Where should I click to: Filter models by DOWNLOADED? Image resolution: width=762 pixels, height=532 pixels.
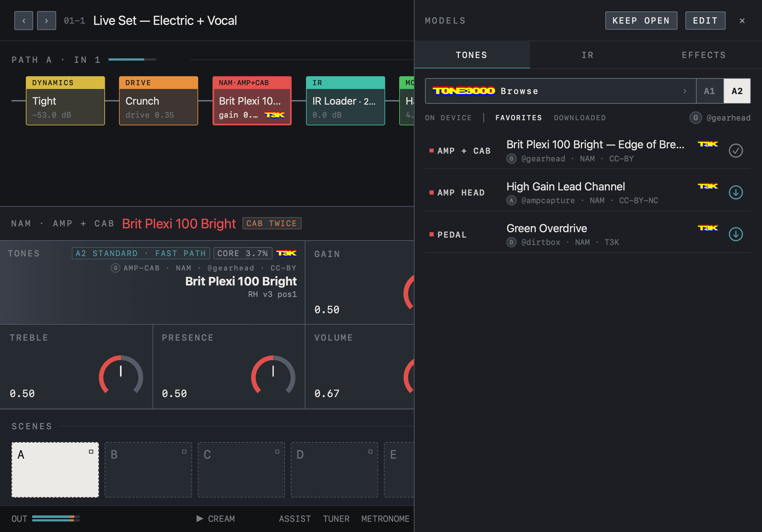(x=580, y=118)
